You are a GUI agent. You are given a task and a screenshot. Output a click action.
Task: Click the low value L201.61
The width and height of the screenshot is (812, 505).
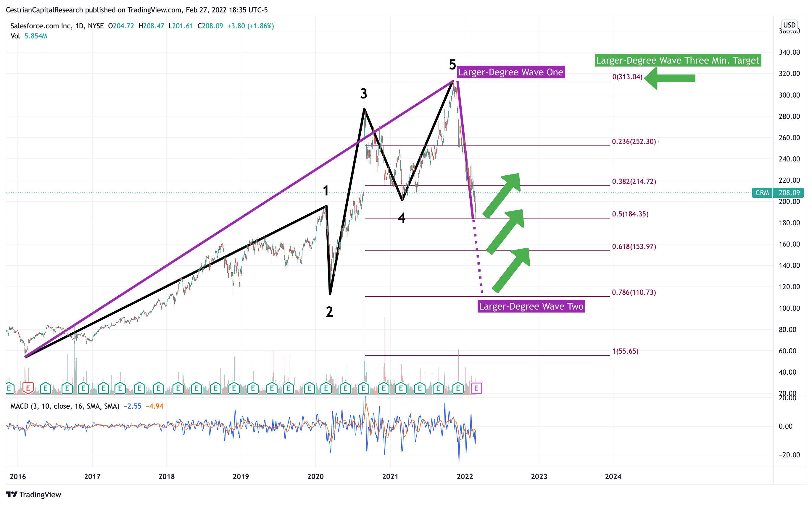[181, 26]
